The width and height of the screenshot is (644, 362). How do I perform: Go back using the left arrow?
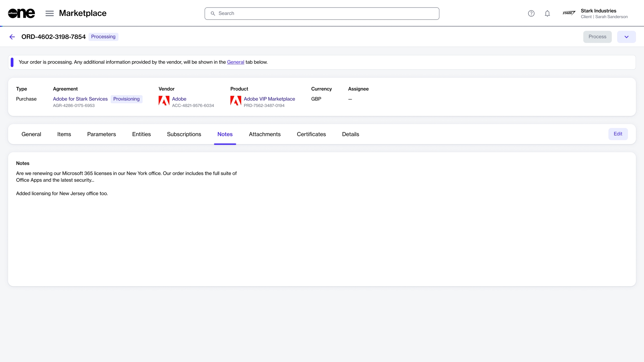point(12,37)
